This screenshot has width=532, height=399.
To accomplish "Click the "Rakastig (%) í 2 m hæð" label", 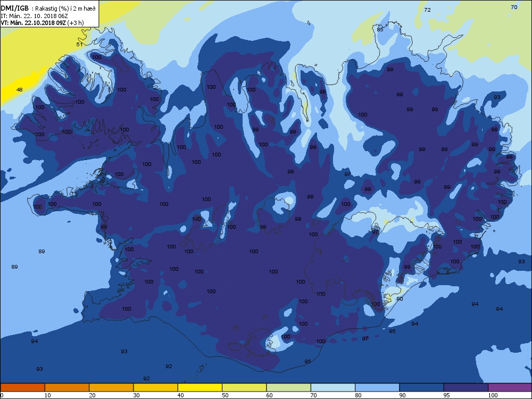I will click(x=65, y=9).
